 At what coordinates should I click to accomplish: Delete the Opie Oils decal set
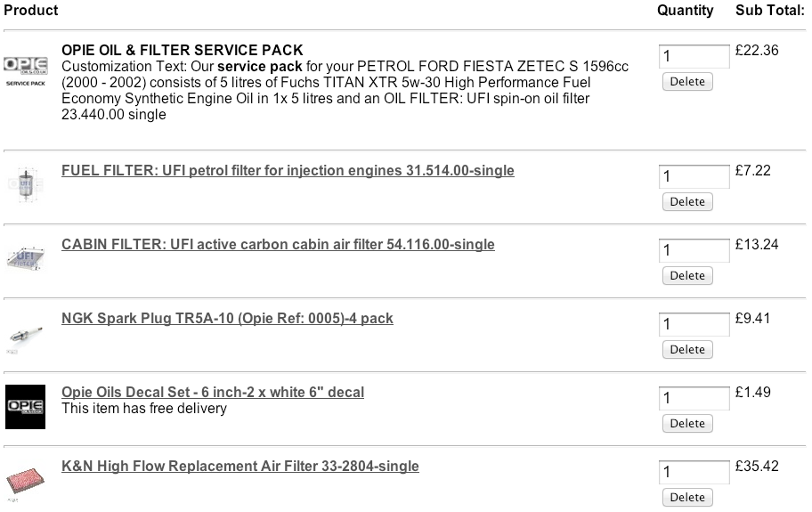pos(686,424)
